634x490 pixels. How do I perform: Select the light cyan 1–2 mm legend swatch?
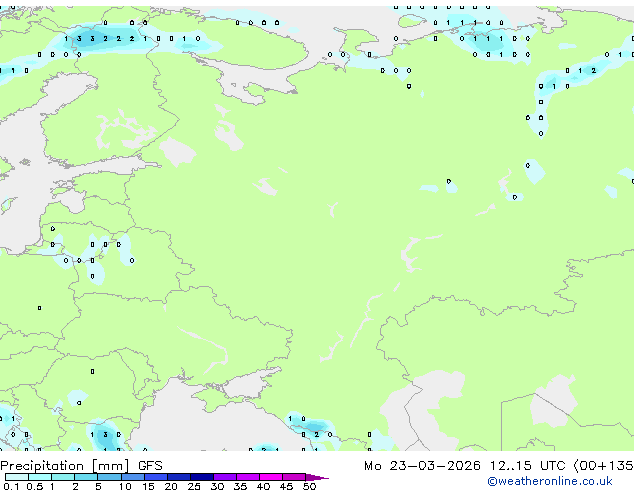(63, 477)
